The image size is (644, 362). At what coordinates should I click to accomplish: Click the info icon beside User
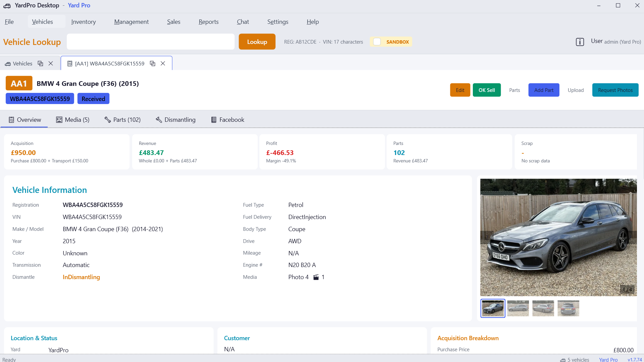click(x=580, y=42)
